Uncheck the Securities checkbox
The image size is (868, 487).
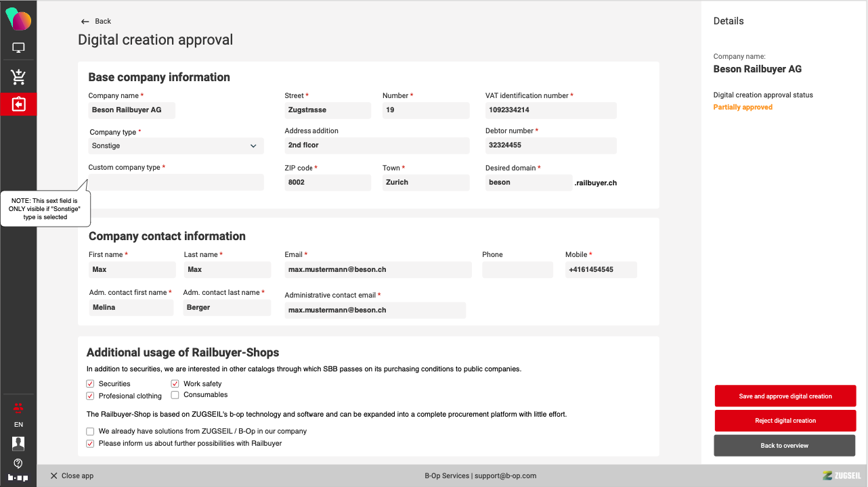(x=90, y=384)
